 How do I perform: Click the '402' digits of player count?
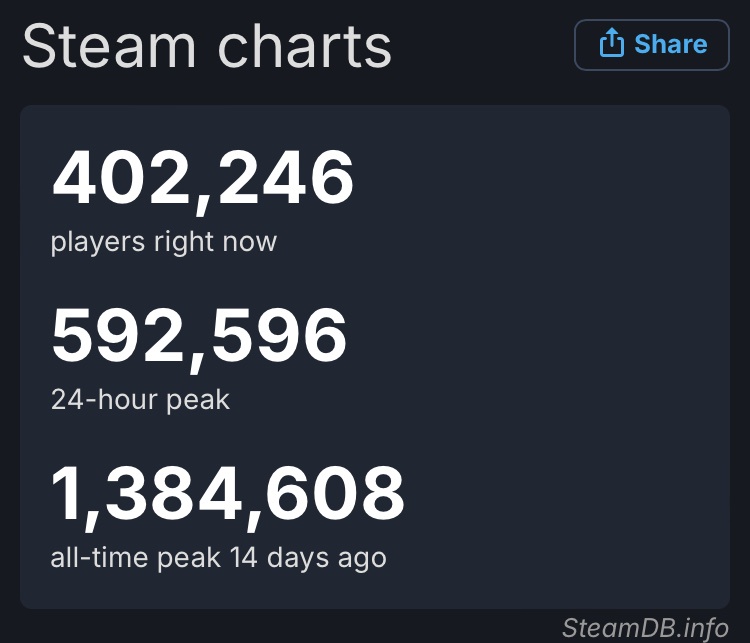[121, 177]
